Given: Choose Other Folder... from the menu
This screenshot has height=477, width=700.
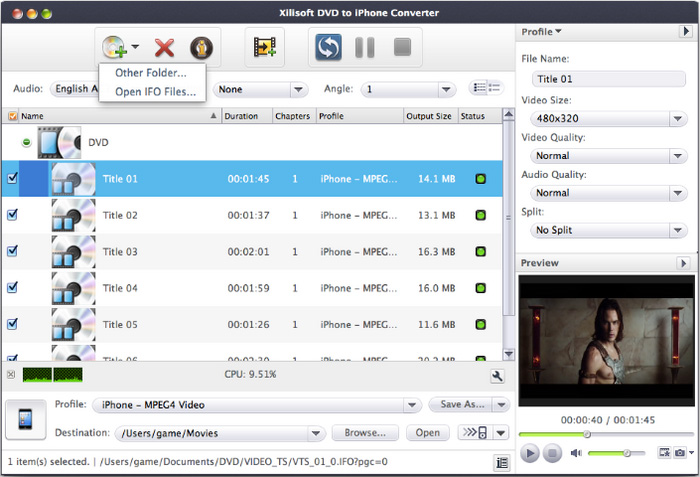Looking at the screenshot, I should [x=151, y=73].
